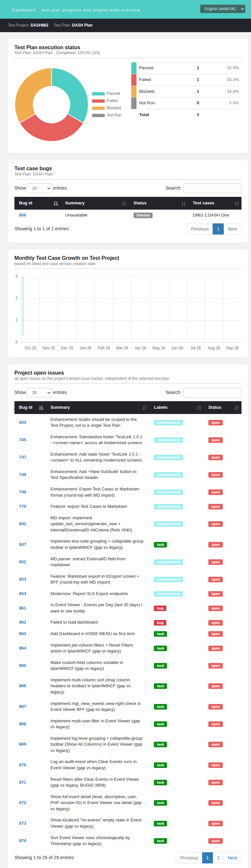Viewport: 251px width, 868px height.
Task: Go to Dashboard in the top bar
Action: (24, 10)
